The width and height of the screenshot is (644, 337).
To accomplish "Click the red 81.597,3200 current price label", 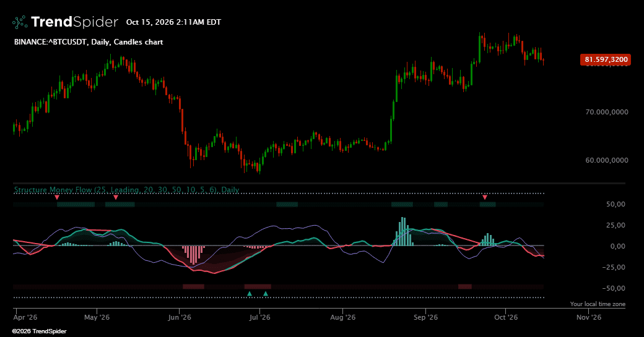I will click(606, 59).
